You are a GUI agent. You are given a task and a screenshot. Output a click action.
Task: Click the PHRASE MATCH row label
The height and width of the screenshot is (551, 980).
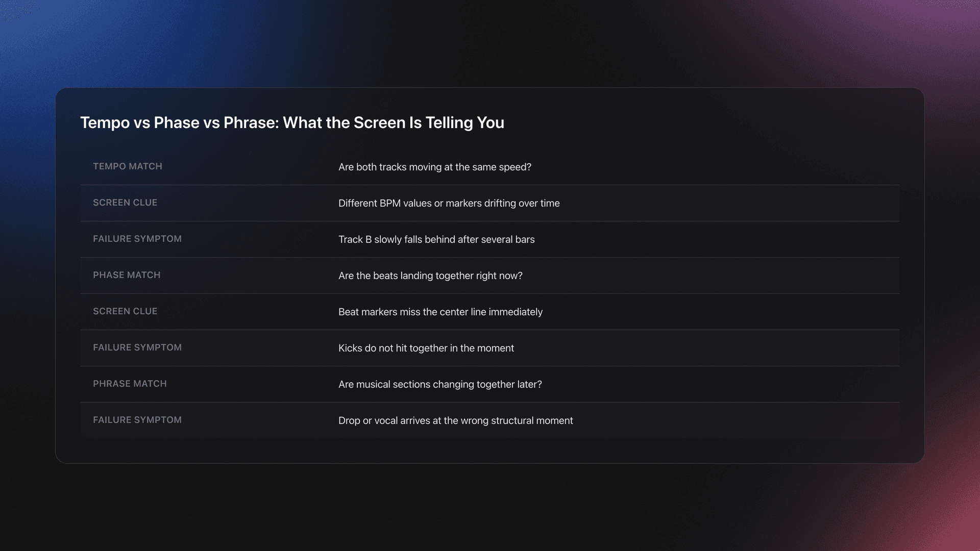130,384
